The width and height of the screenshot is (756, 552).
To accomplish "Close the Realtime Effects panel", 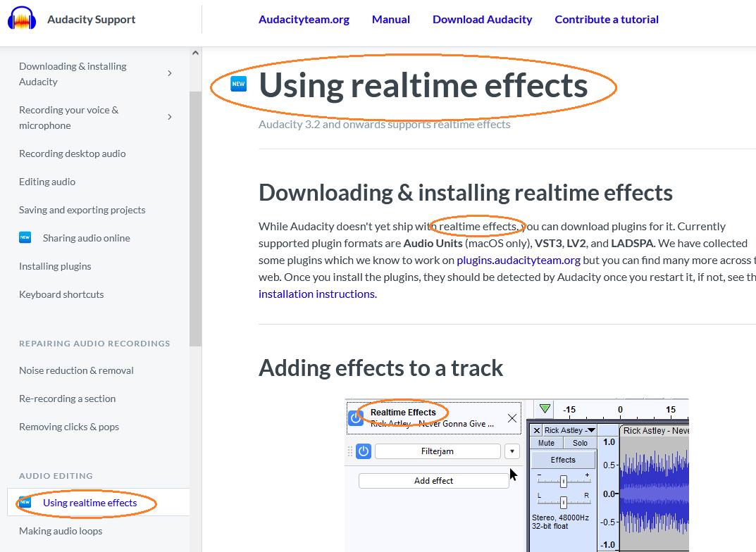I will click(512, 417).
